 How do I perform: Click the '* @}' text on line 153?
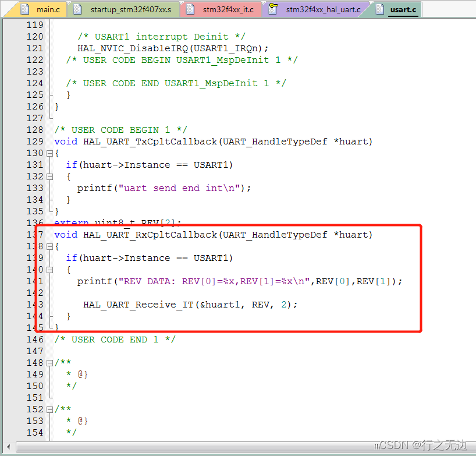77,421
